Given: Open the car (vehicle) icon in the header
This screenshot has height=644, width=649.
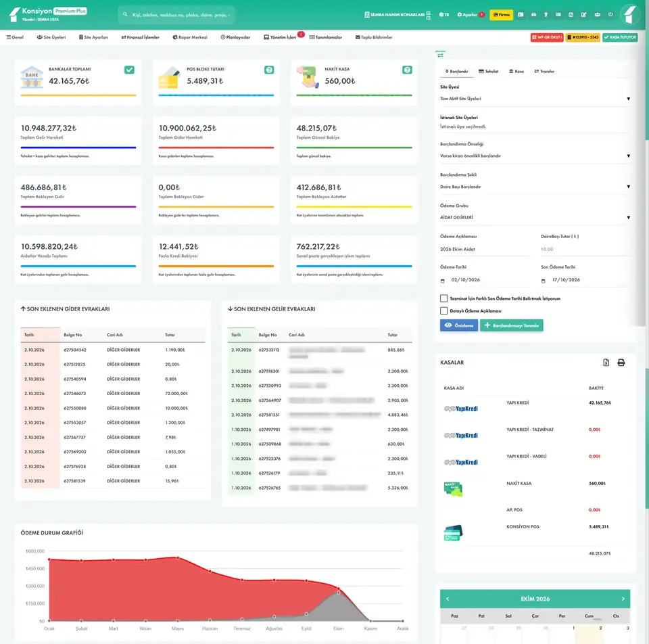Looking at the screenshot, I should pyautogui.click(x=533, y=14).
